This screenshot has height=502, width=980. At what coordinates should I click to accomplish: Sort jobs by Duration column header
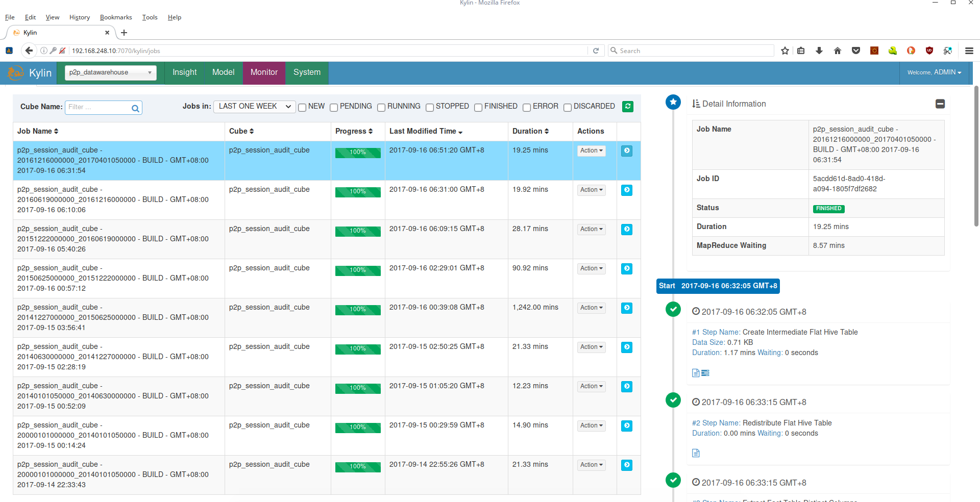coord(530,131)
